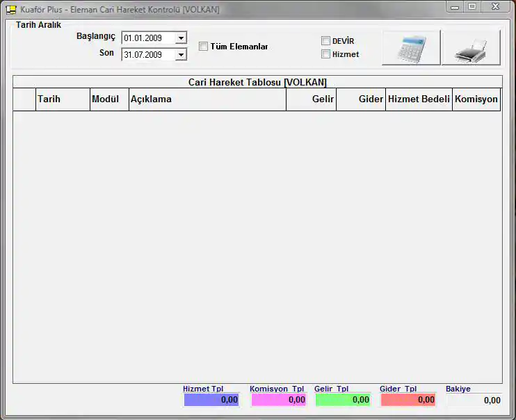
Task: Click inside the Başlangıç date field
Action: coord(147,38)
